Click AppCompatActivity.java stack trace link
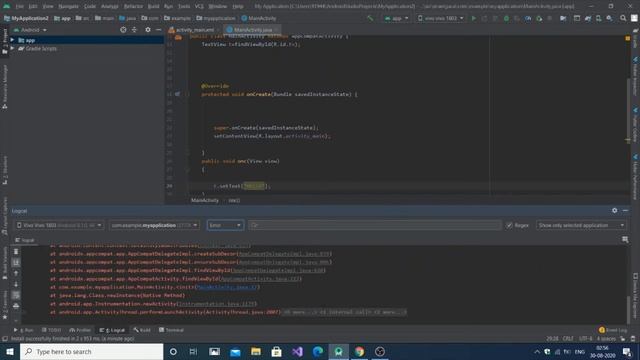Viewport: 640px width, 360px height. pos(260,279)
